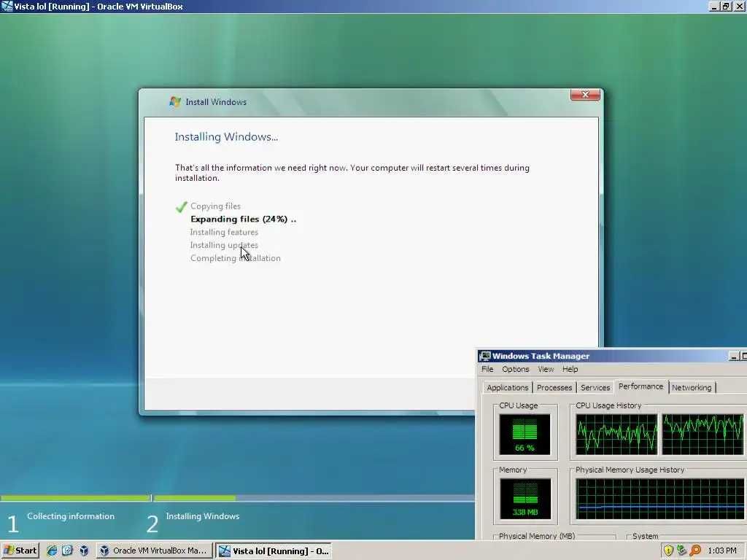This screenshot has width=747, height=560.
Task: Click 'Completing installation' step text
Action: click(x=236, y=258)
